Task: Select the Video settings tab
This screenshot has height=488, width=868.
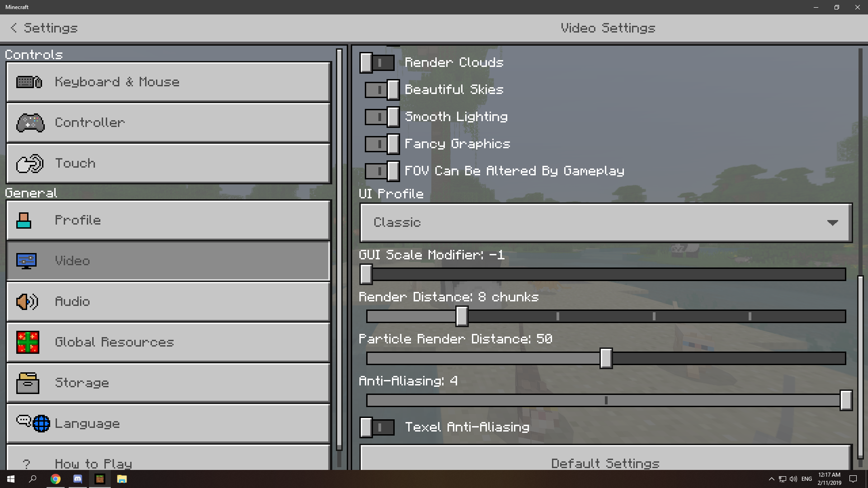Action: 168,261
